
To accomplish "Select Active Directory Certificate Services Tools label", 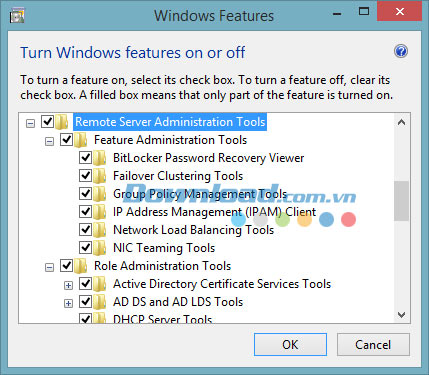I will [x=222, y=284].
